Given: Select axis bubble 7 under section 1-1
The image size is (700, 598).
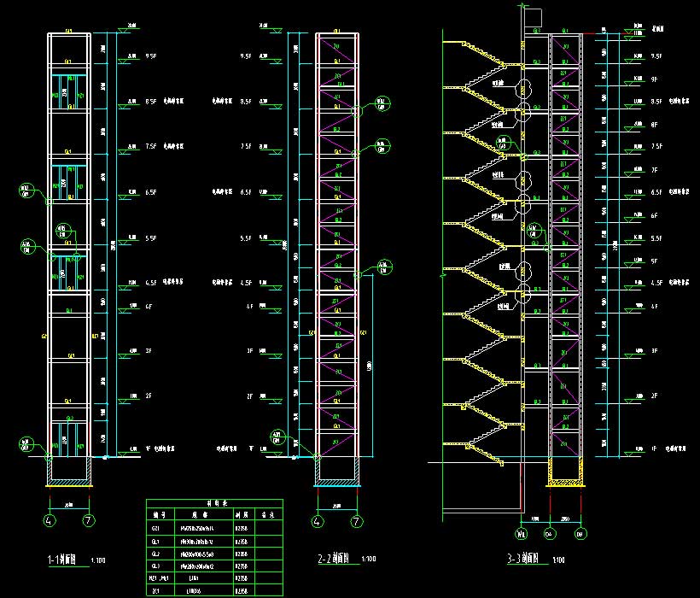Looking at the screenshot, I should pos(88,519).
